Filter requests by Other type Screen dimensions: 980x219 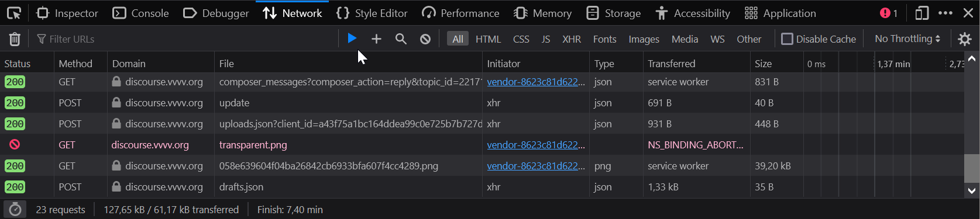[x=749, y=39]
